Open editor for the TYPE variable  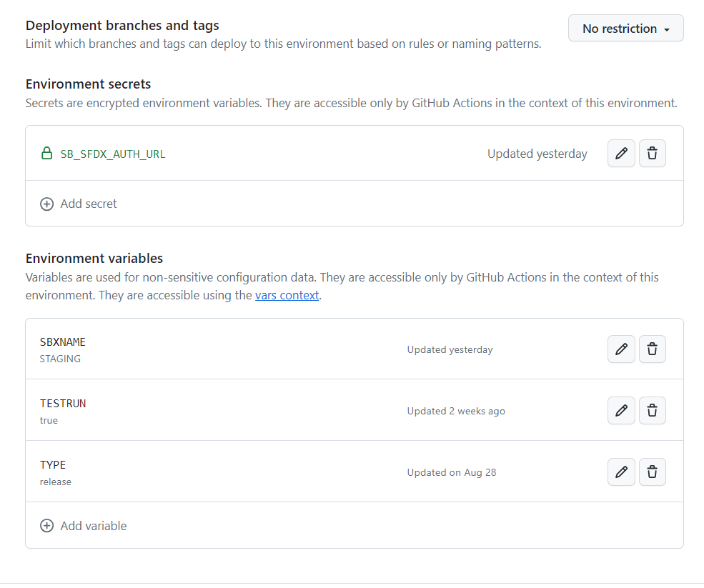pos(621,472)
